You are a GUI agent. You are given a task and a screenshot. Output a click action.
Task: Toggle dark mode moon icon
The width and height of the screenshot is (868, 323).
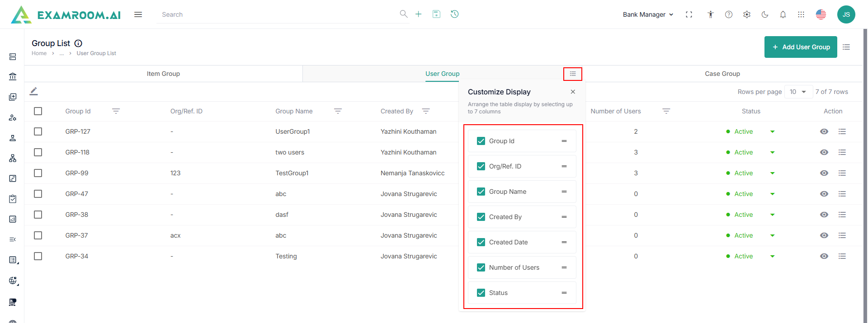point(764,14)
